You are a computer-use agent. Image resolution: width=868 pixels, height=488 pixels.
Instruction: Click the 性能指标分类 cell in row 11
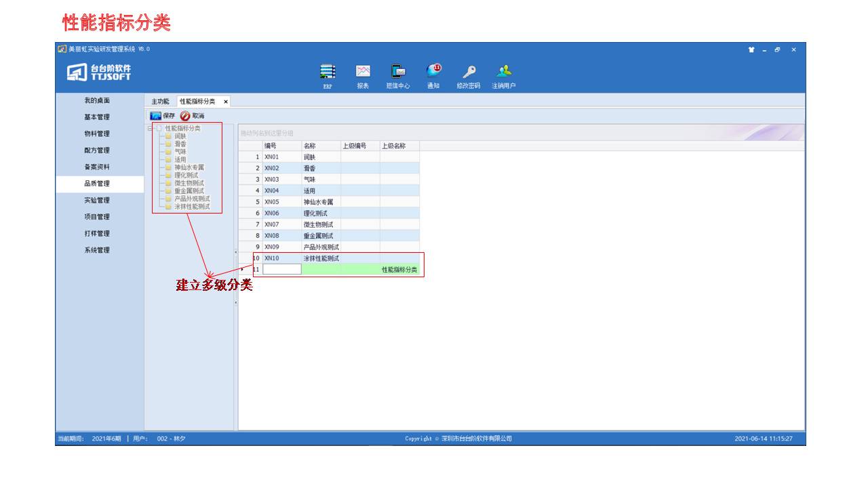[x=400, y=269]
